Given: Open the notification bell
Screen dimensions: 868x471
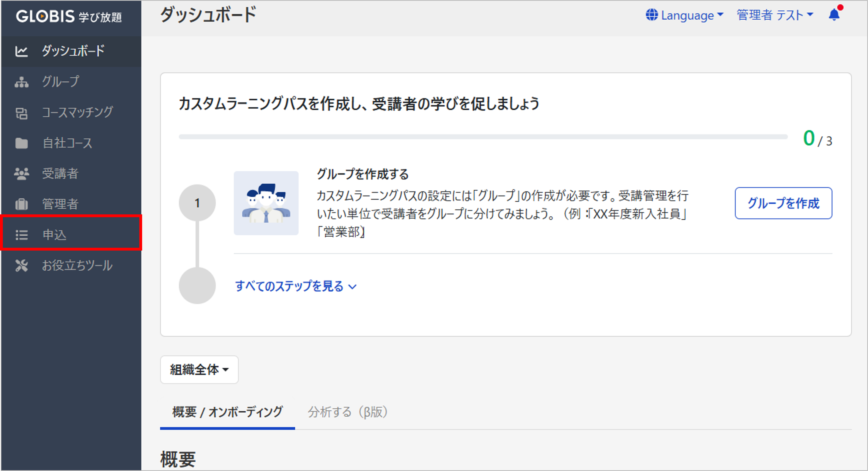Looking at the screenshot, I should click(834, 15).
